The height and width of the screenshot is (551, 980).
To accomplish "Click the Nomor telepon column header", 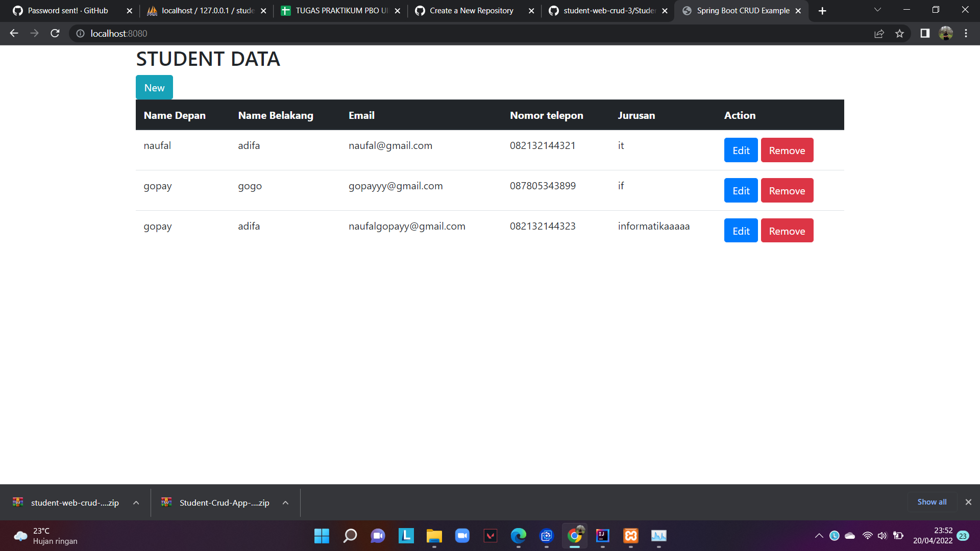I will point(546,115).
